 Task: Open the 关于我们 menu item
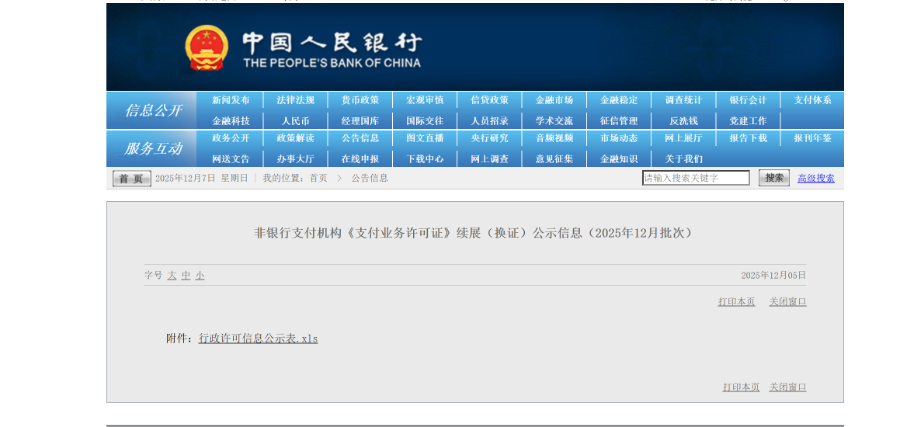pos(683,158)
